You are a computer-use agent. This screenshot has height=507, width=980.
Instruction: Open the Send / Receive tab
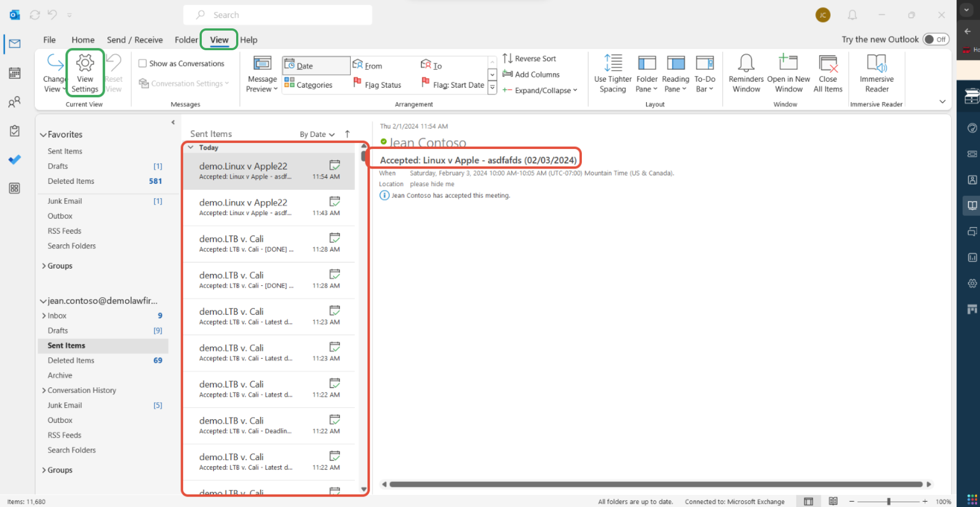(135, 40)
